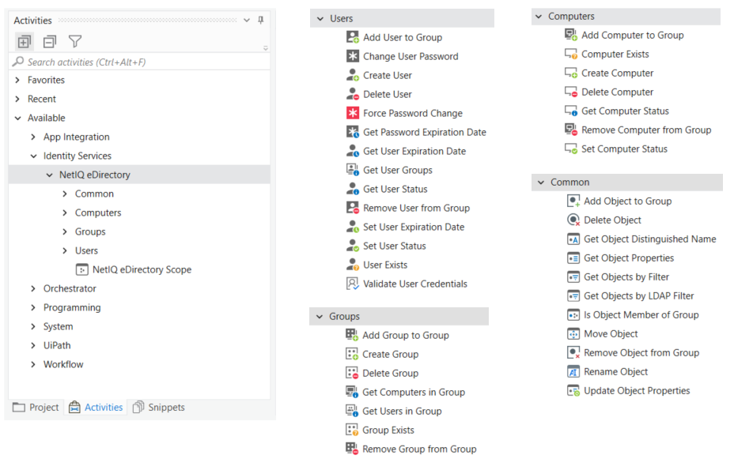This screenshot has height=474, width=734.
Task: Switch to the Project tab
Action: tap(36, 407)
